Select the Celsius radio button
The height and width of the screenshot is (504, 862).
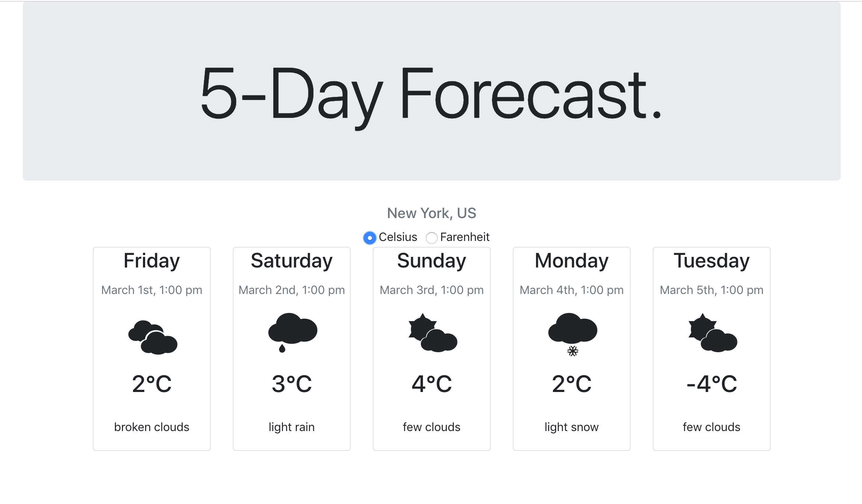click(369, 238)
